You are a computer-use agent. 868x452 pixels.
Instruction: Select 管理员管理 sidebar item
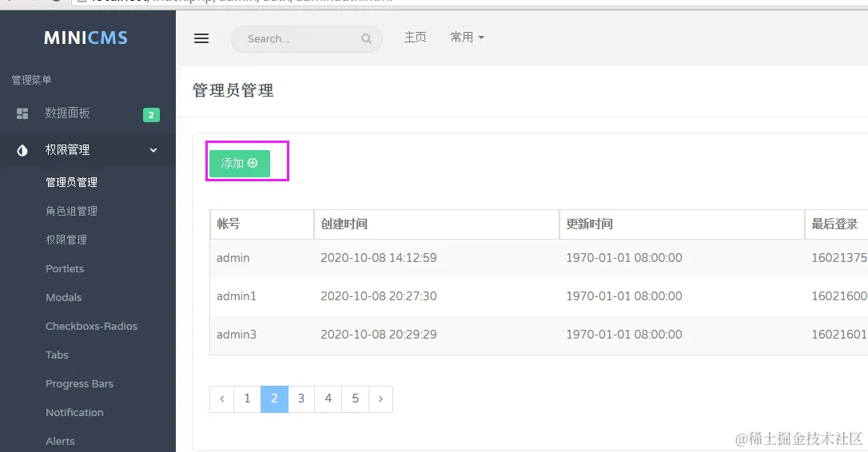pos(71,182)
